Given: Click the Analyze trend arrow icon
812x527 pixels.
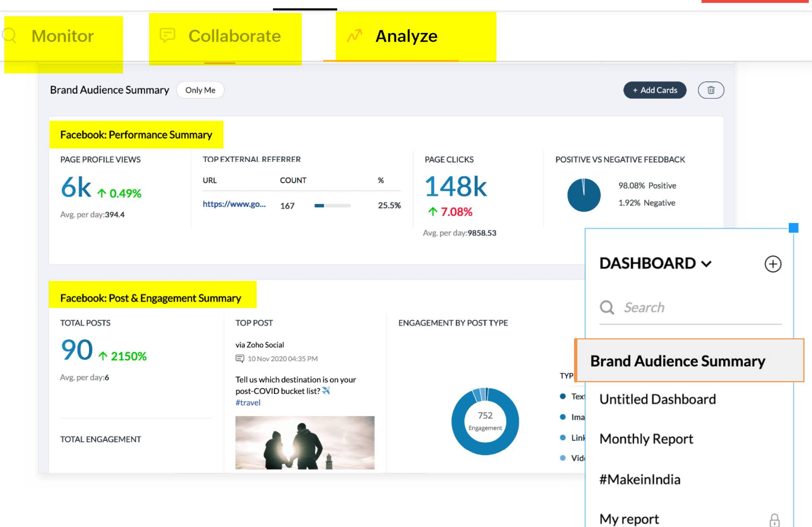Looking at the screenshot, I should pos(354,36).
